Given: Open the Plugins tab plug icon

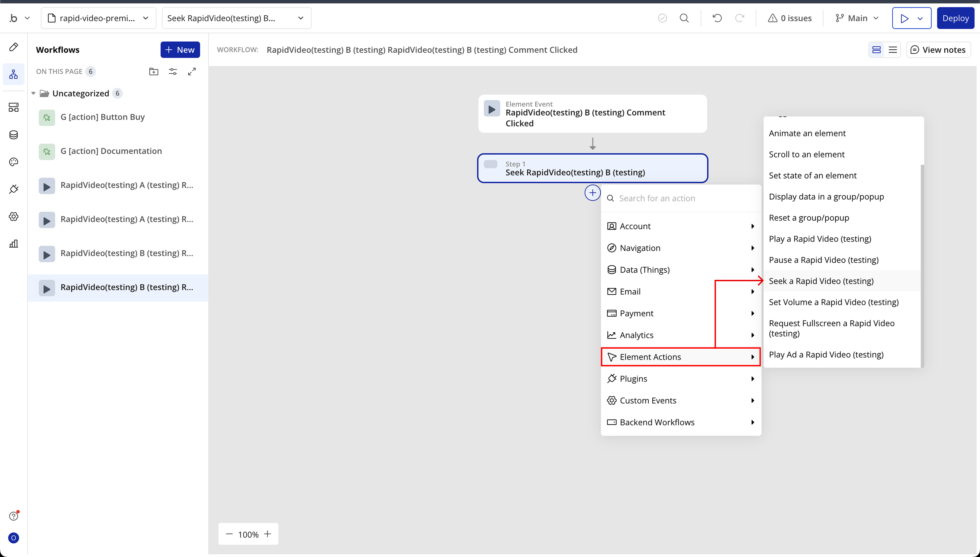Looking at the screenshot, I should click(x=14, y=189).
